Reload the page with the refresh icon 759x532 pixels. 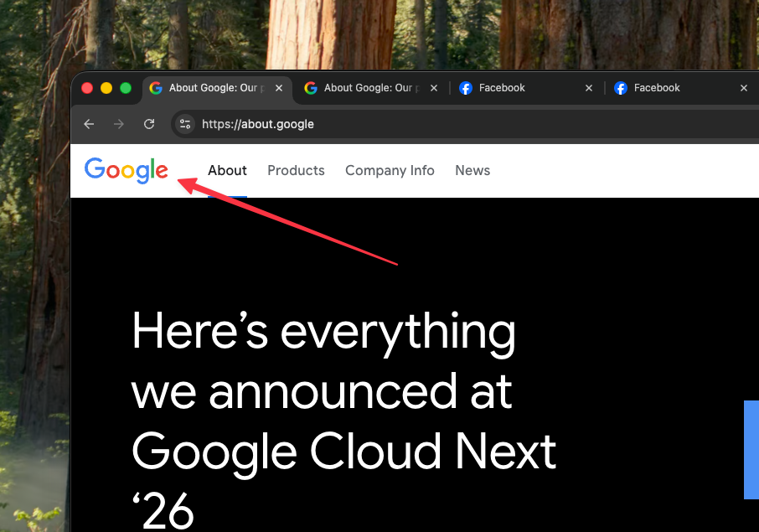tap(149, 124)
